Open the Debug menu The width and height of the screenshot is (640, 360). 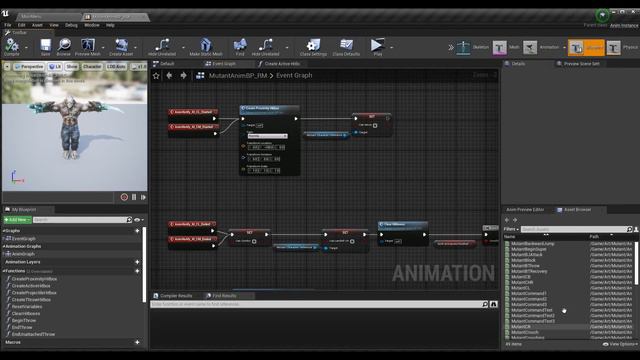(x=71, y=25)
